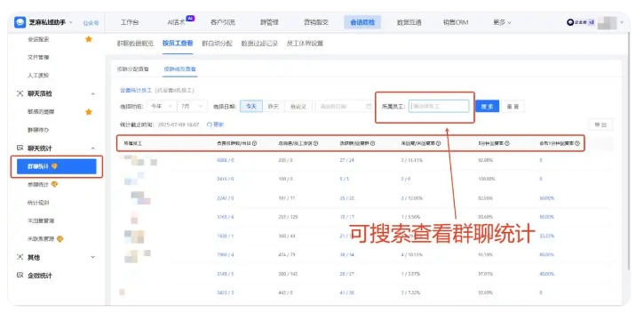The height and width of the screenshot is (321, 644).
Task: Click the diamond badge beside 未添加管理
Action: coord(60,239)
